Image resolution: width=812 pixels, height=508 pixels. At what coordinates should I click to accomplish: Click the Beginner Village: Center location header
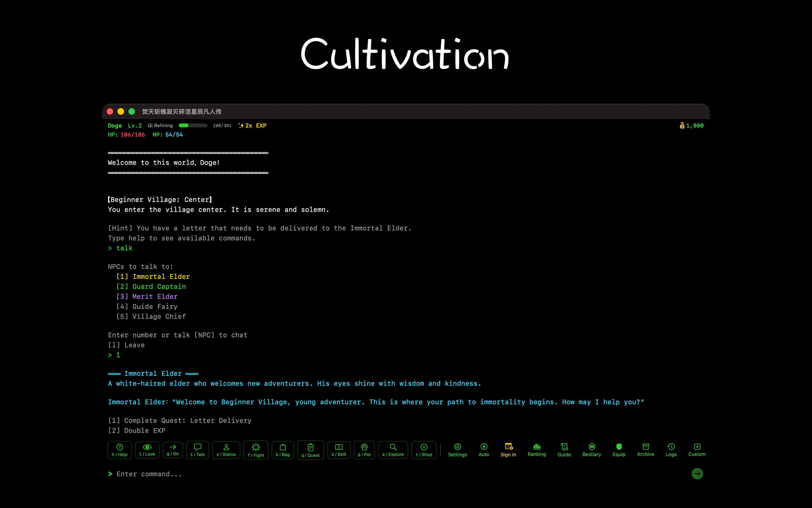(x=160, y=200)
